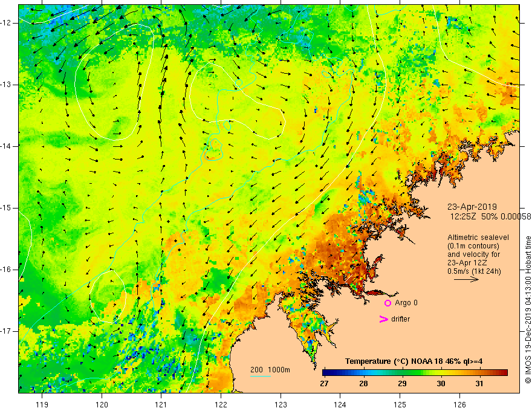Click the 'and velocity for' legend text
This screenshot has width=532, height=411.
[x=473, y=254]
